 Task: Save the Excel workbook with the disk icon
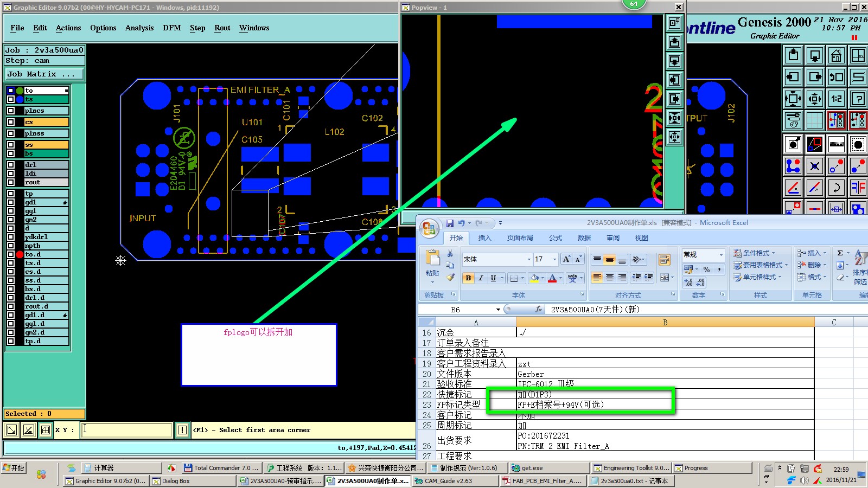pos(450,223)
